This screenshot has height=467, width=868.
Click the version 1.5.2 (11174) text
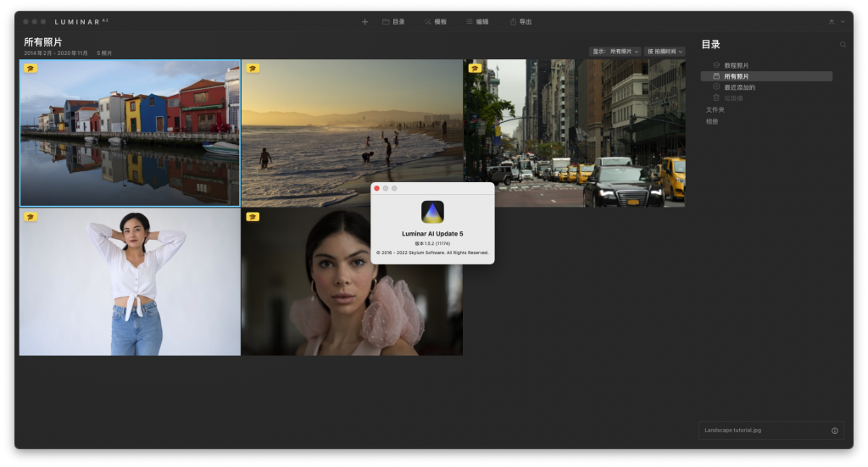click(432, 243)
